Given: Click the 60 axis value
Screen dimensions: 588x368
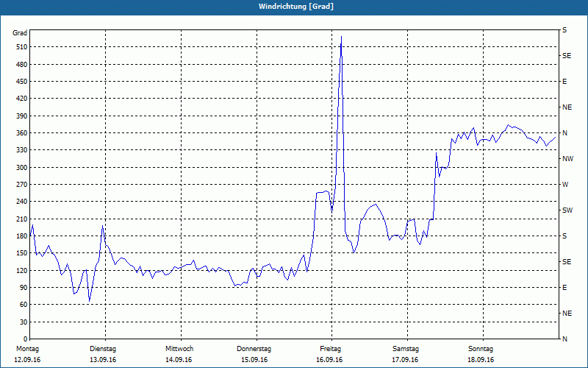Looking at the screenshot, I should click(23, 305).
